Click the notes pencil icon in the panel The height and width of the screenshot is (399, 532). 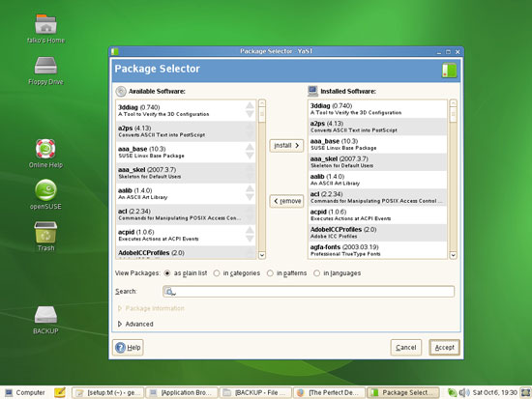coord(60,392)
